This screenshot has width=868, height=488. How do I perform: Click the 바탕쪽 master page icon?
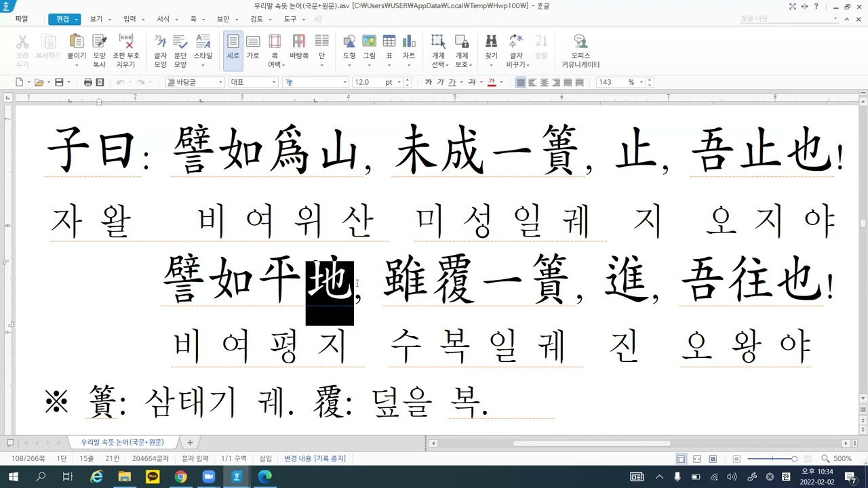point(299,46)
